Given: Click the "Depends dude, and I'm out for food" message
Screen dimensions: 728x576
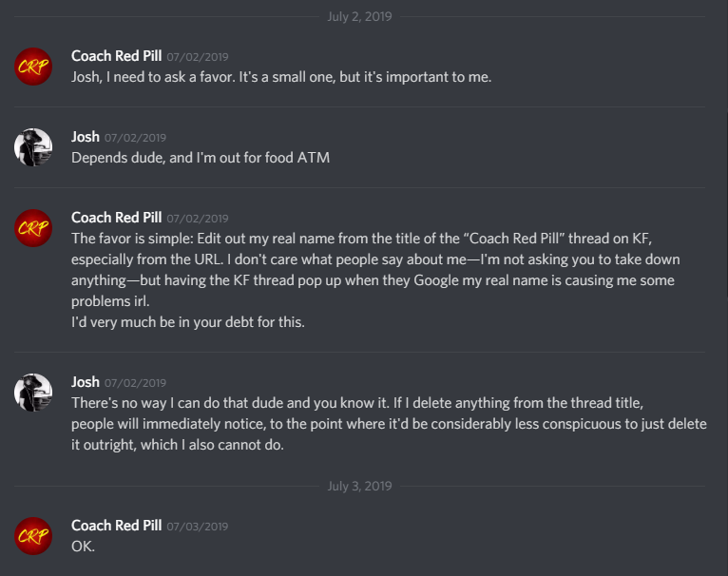Looking at the screenshot, I should coord(201,158).
